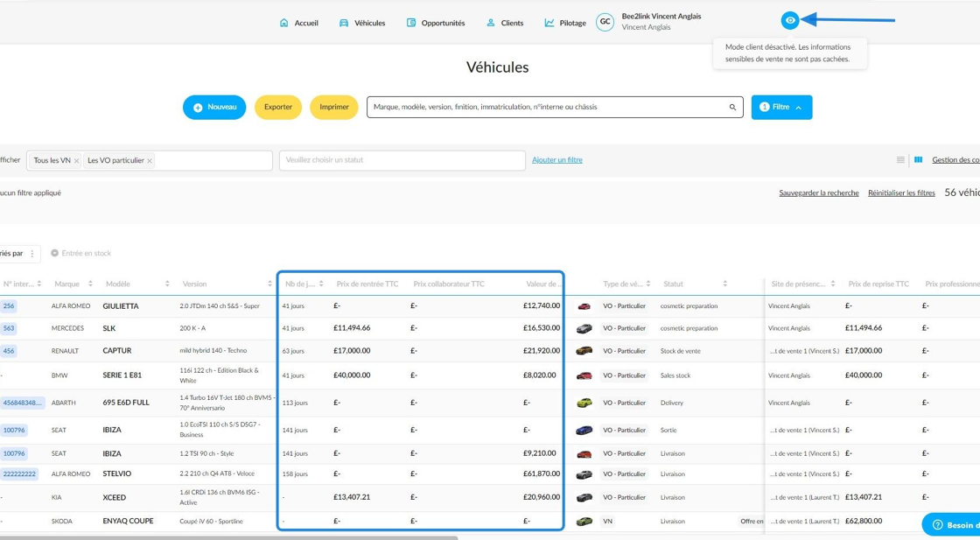This screenshot has height=540, width=980.
Task: Remove the Tous les VN filter tag
Action: 76,161
